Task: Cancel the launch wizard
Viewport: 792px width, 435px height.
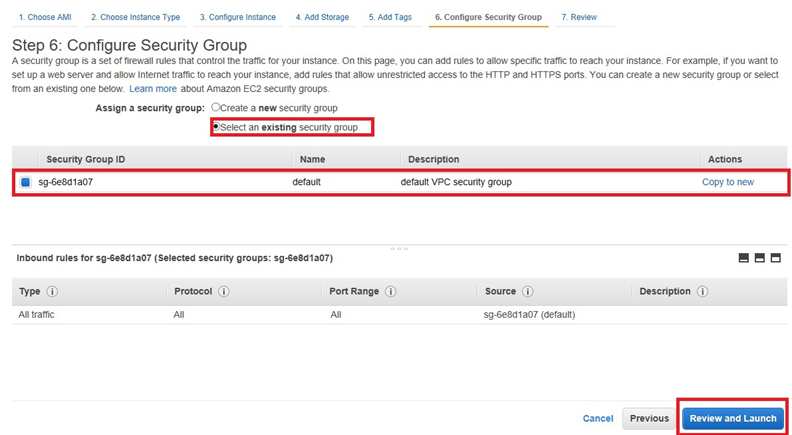Action: (x=597, y=418)
